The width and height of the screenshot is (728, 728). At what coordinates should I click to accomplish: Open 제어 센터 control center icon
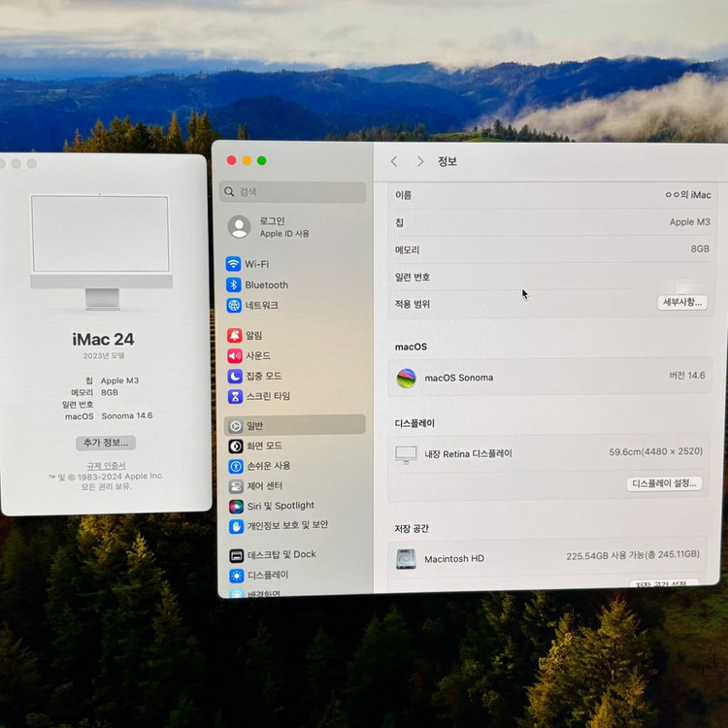236,485
